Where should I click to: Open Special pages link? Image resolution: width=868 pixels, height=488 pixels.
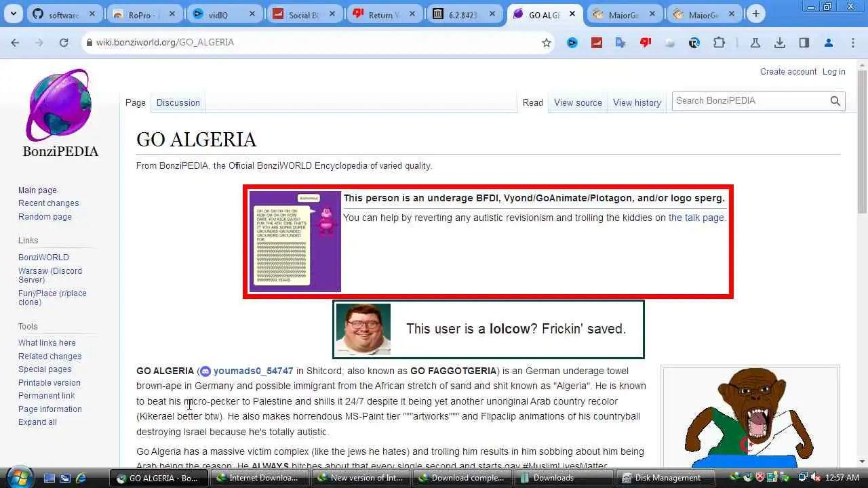point(45,369)
